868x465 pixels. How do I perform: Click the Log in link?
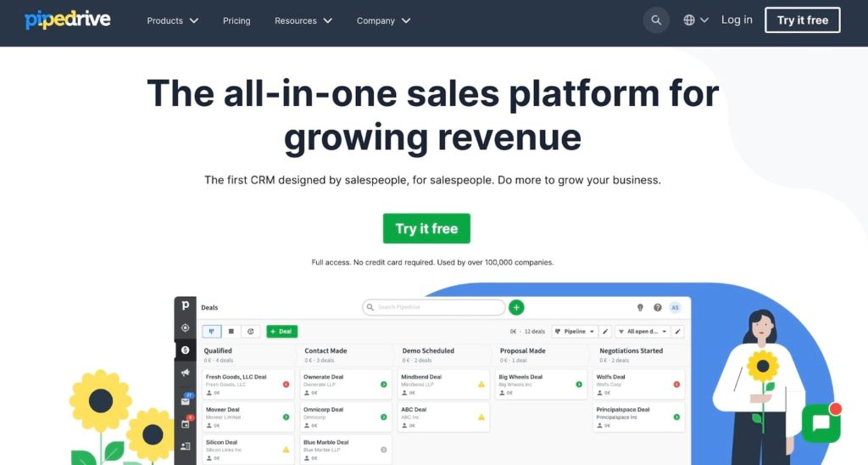pyautogui.click(x=737, y=20)
